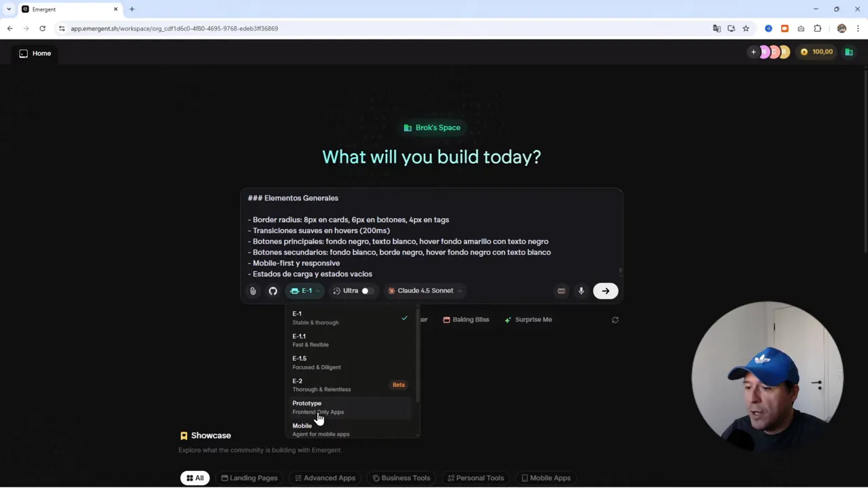Open the GitHub integration icon
The image size is (868, 488).
(273, 291)
